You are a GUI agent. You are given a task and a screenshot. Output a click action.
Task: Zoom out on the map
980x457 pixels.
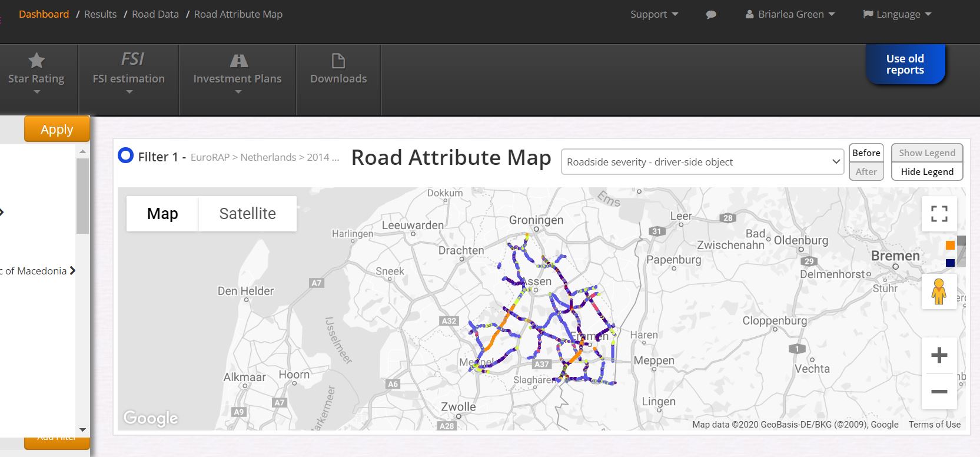939,392
